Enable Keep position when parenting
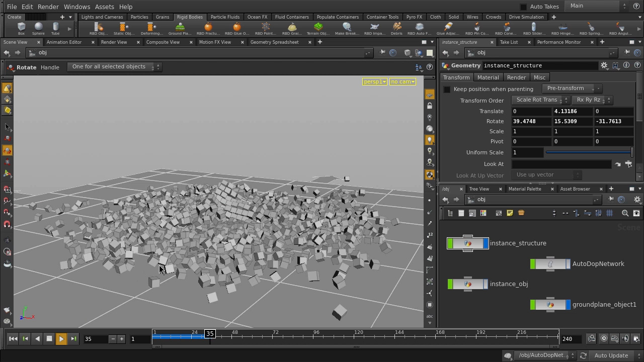 [447, 89]
